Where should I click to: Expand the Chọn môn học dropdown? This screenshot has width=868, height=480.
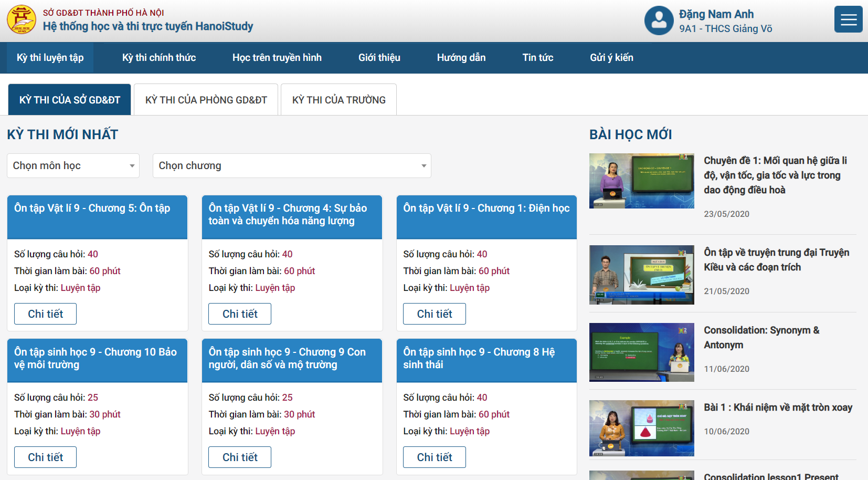[x=73, y=166]
